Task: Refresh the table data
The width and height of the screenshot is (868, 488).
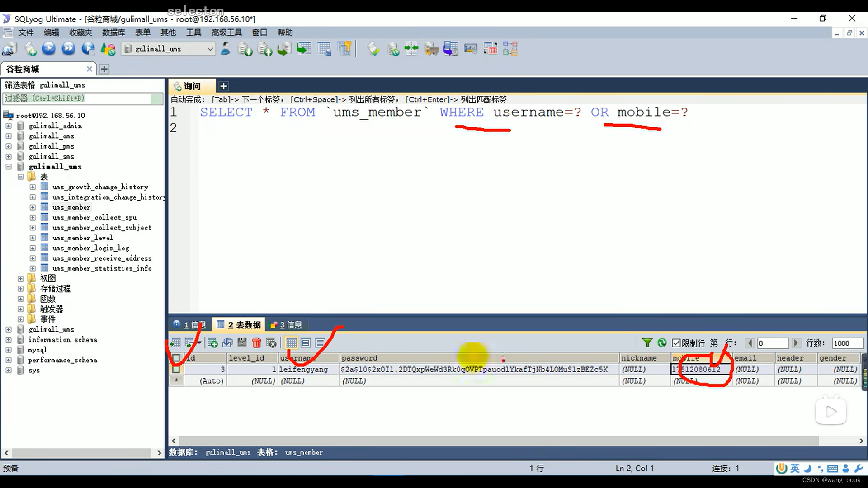Action: [662, 343]
